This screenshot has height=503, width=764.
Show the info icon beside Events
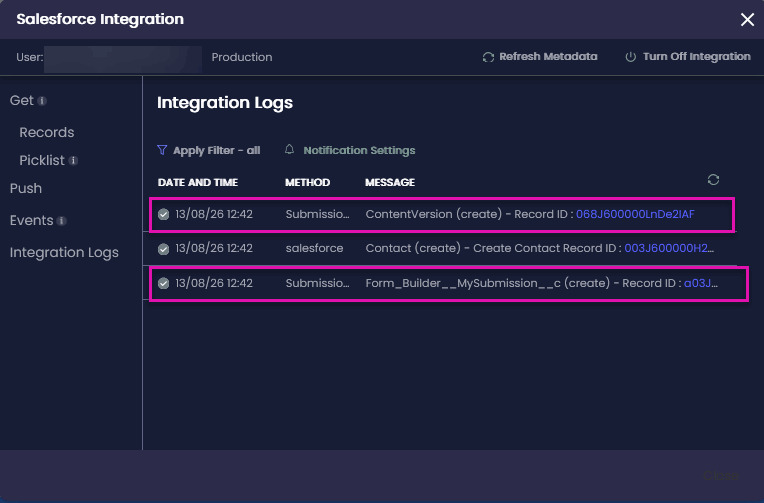coord(61,221)
